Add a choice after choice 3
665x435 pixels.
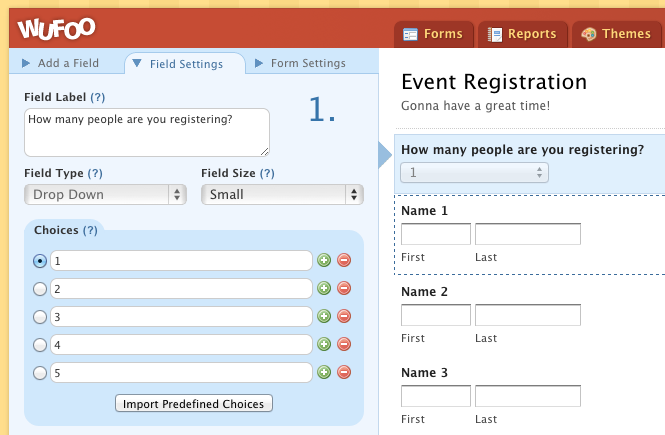(324, 316)
